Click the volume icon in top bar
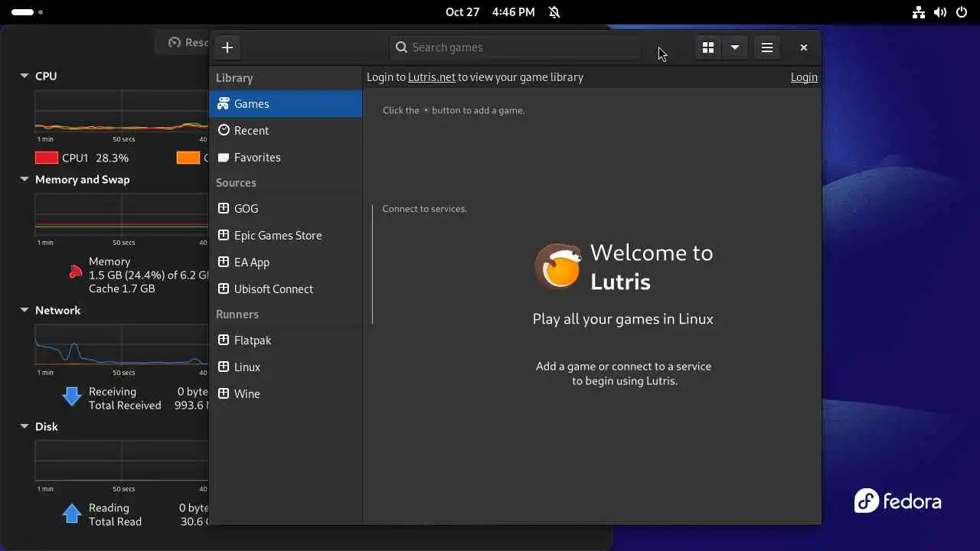 (x=939, y=12)
